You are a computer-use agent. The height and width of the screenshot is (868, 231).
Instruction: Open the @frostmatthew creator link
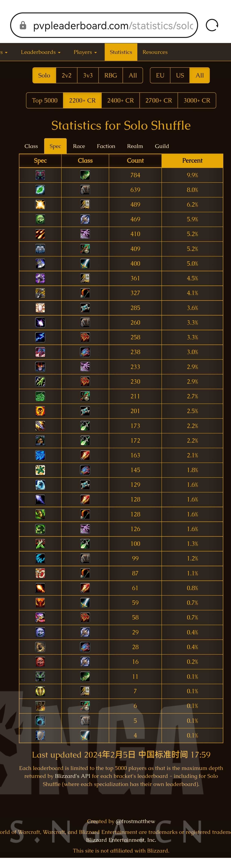point(135,821)
